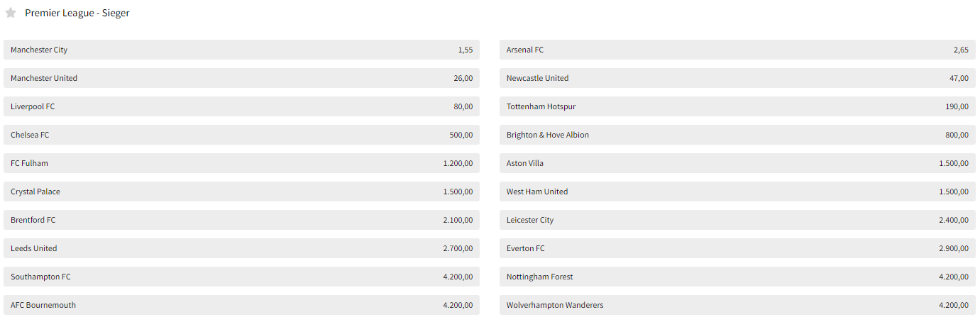Select Wolverhampton Wanderers odds row
Screen dimensions: 980x322
pos(737,305)
